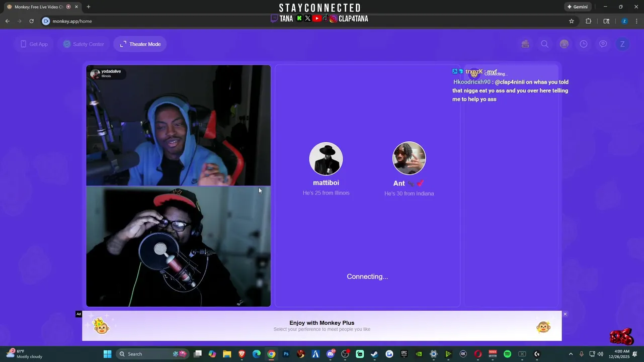Image resolution: width=644 pixels, height=362 pixels.
Task: Click the Connecting... status text
Action: [x=367, y=277]
